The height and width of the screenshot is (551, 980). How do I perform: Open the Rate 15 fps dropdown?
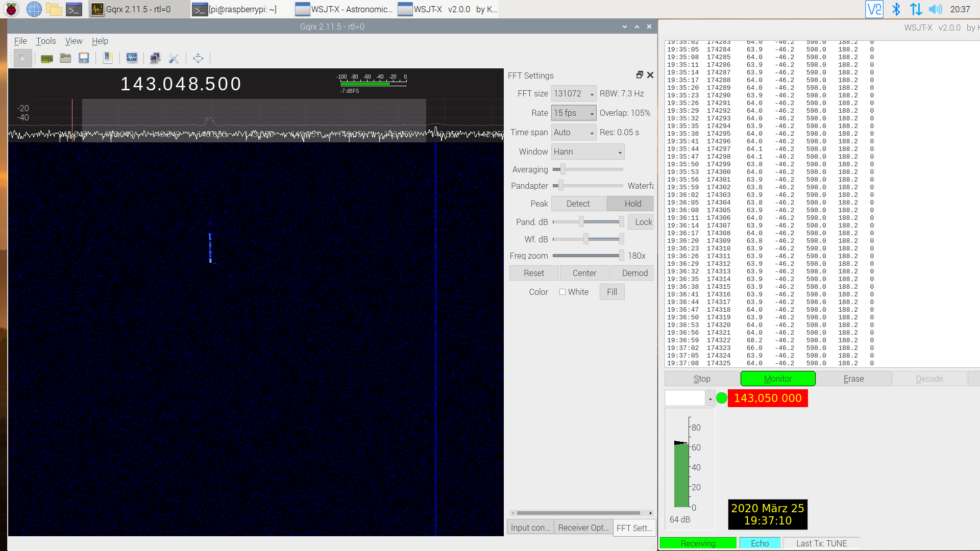pyautogui.click(x=574, y=113)
